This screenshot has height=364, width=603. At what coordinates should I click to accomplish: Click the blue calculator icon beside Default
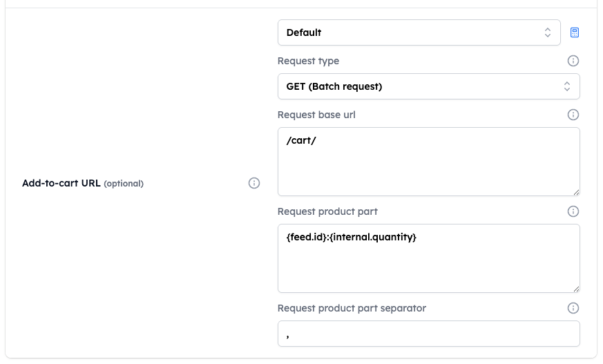tap(575, 32)
